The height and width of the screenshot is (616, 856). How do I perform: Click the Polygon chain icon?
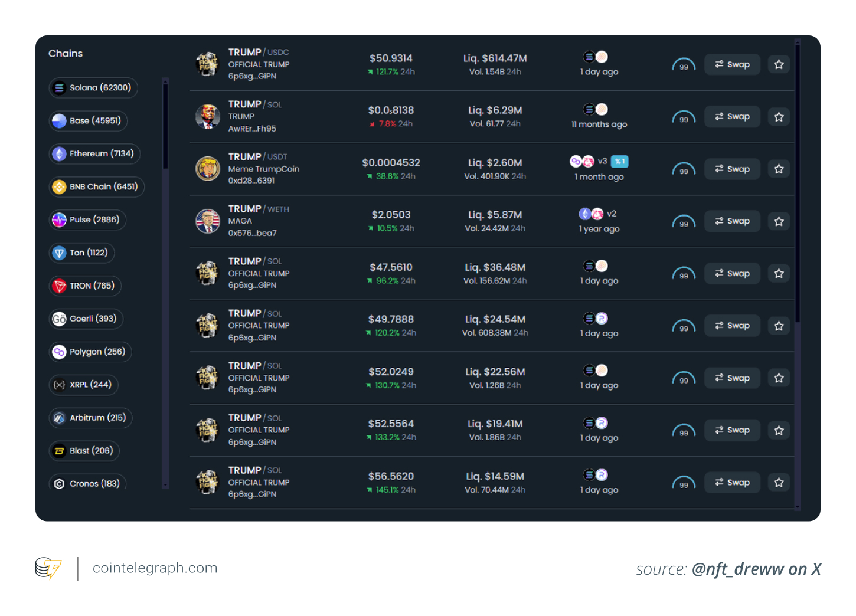59,352
